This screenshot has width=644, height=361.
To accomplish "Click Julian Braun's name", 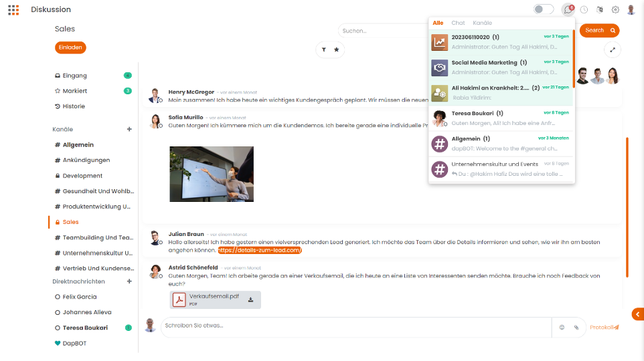I will tap(186, 234).
